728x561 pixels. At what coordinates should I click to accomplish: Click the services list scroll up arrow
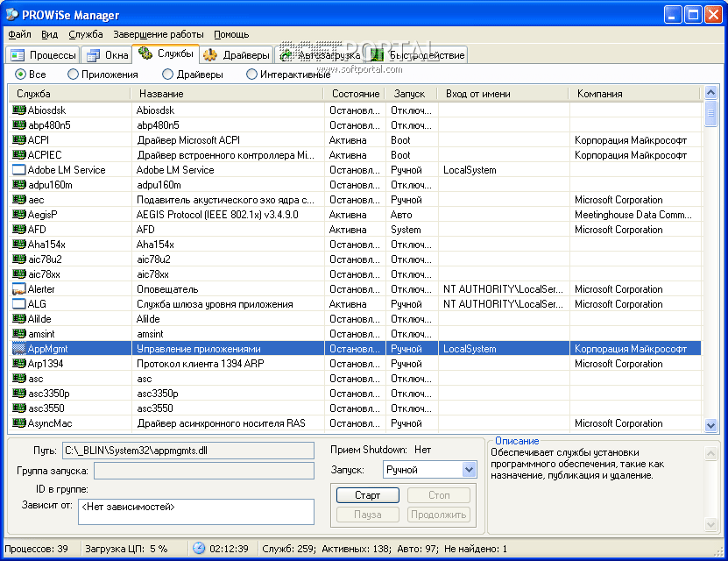(710, 93)
